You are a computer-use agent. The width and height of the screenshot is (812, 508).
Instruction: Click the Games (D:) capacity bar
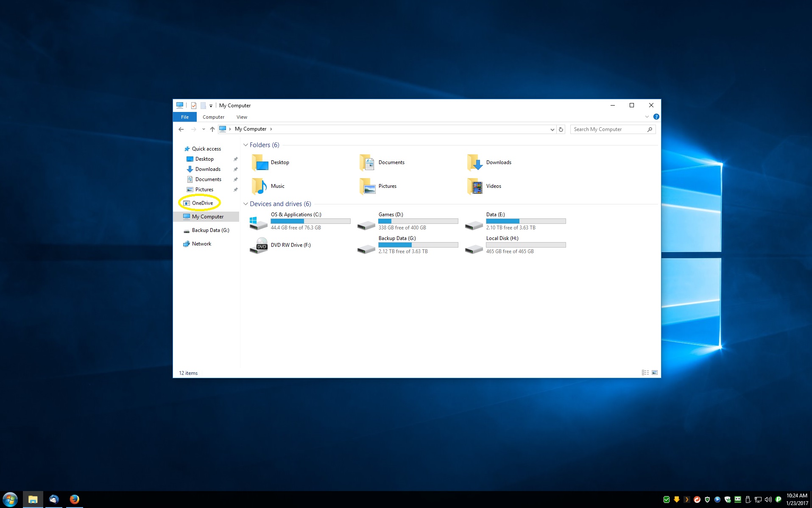coord(418,221)
